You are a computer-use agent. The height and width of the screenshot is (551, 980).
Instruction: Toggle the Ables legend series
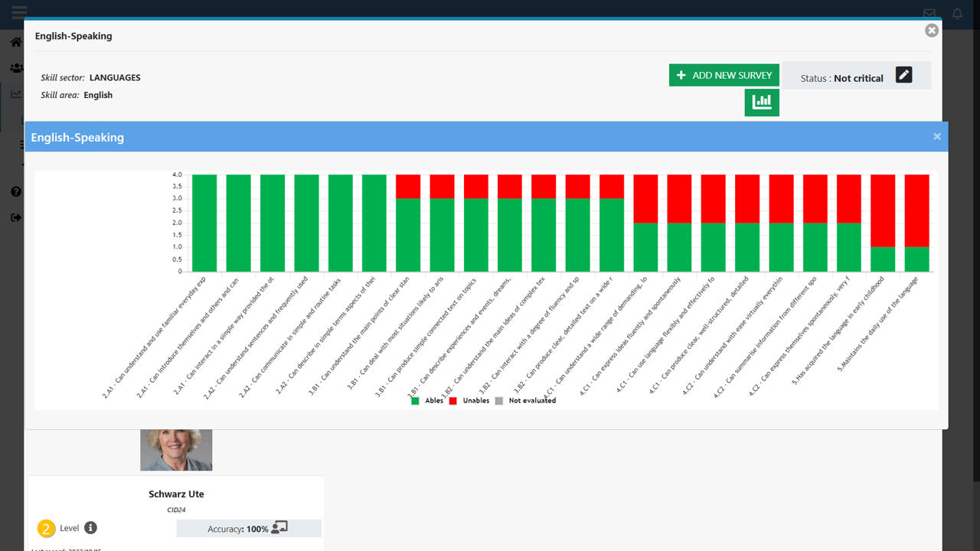tap(427, 400)
